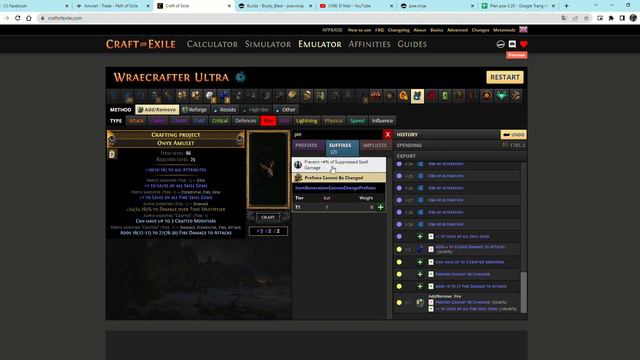Image resolution: width=640 pixels, height=360 pixels.
Task: Toggle the Cold type filter
Action: (x=200, y=121)
